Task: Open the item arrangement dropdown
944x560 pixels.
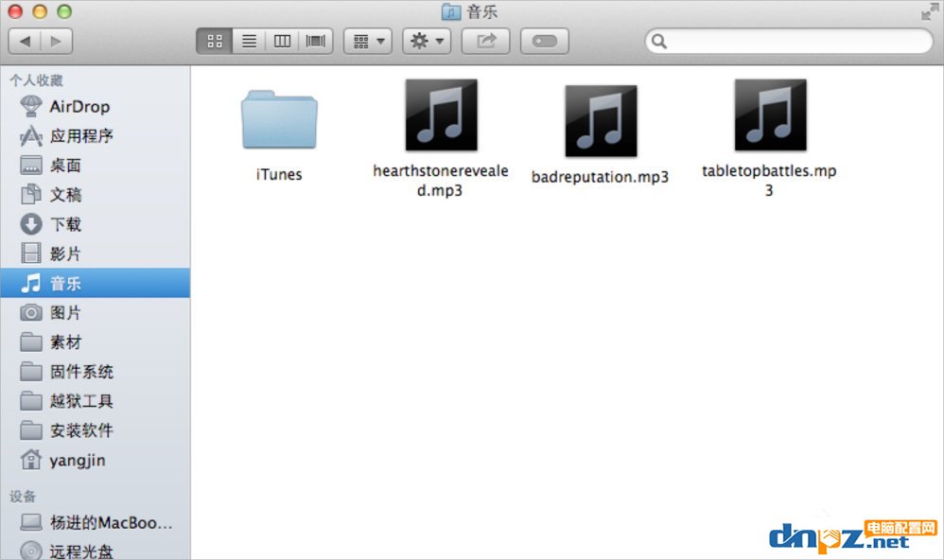Action: (x=368, y=41)
